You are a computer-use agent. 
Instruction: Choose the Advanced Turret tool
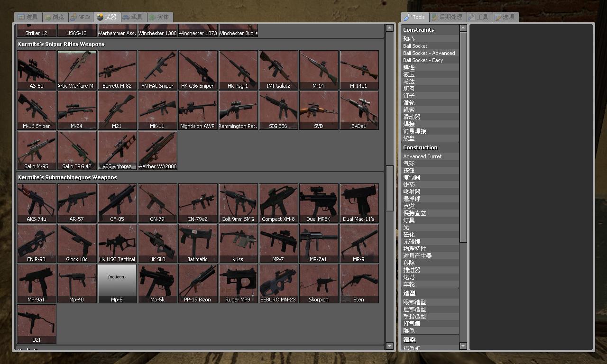(430, 156)
